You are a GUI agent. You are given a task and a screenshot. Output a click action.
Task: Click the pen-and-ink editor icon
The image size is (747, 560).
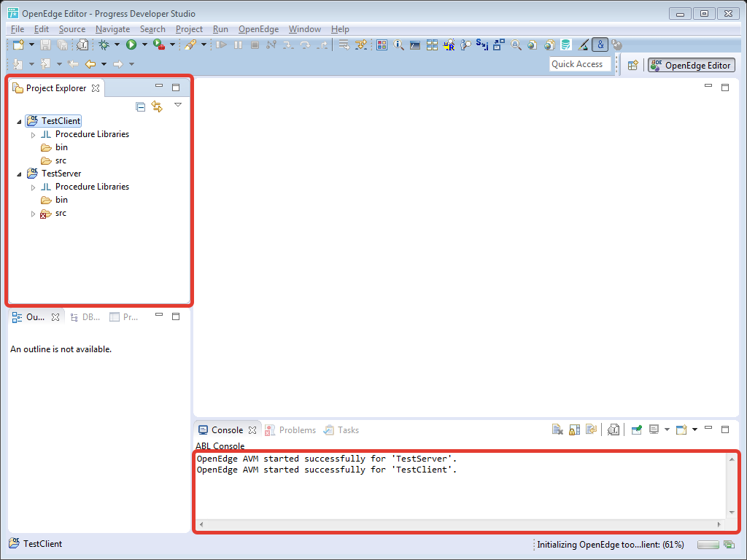pyautogui.click(x=583, y=44)
